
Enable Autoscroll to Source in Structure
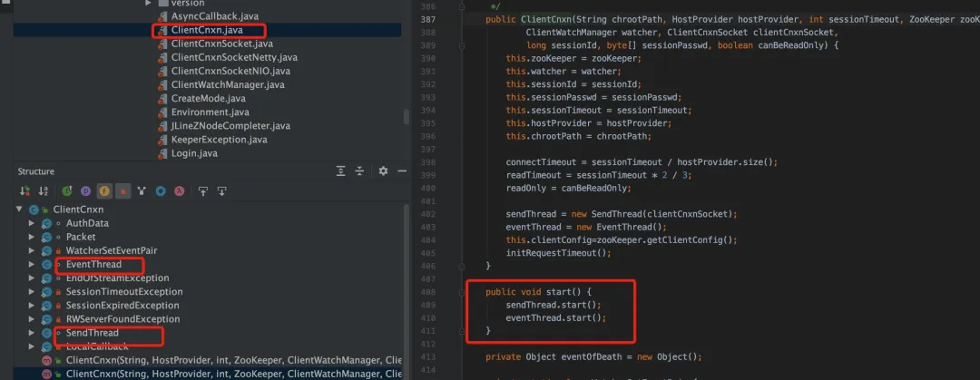click(x=203, y=191)
